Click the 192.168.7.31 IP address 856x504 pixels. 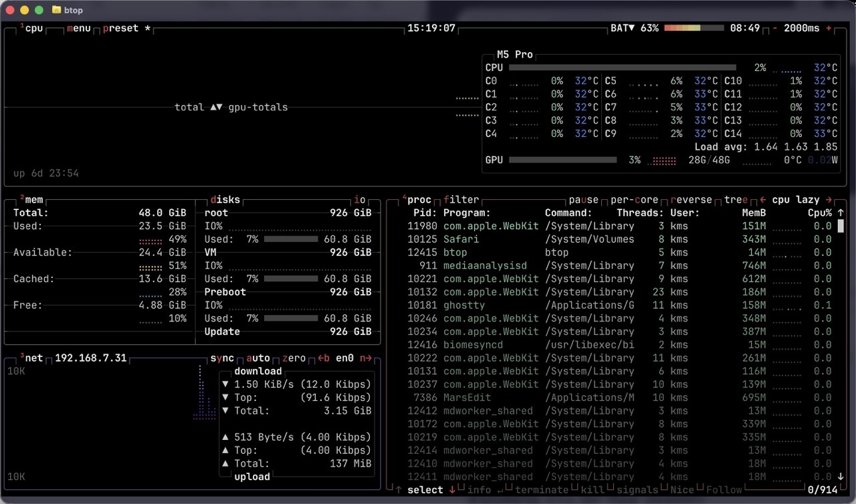click(91, 358)
